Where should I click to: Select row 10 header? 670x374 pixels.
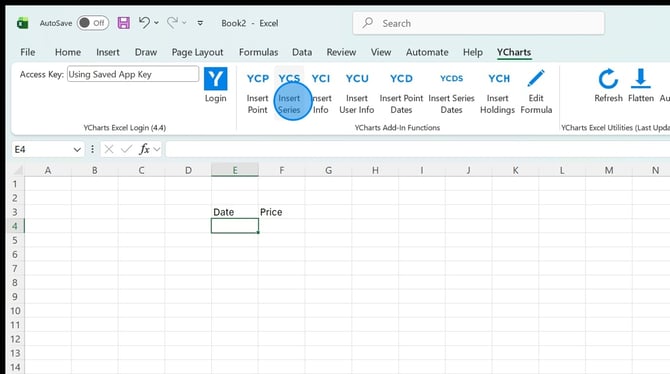(x=15, y=311)
